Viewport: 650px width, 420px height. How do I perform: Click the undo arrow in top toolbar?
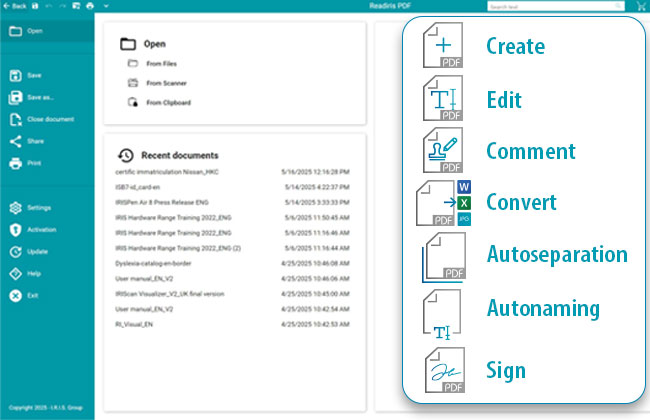(49, 6)
